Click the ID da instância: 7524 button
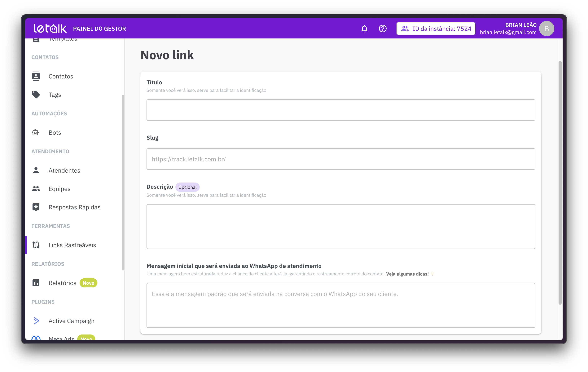The height and width of the screenshot is (372, 588). pos(436,29)
